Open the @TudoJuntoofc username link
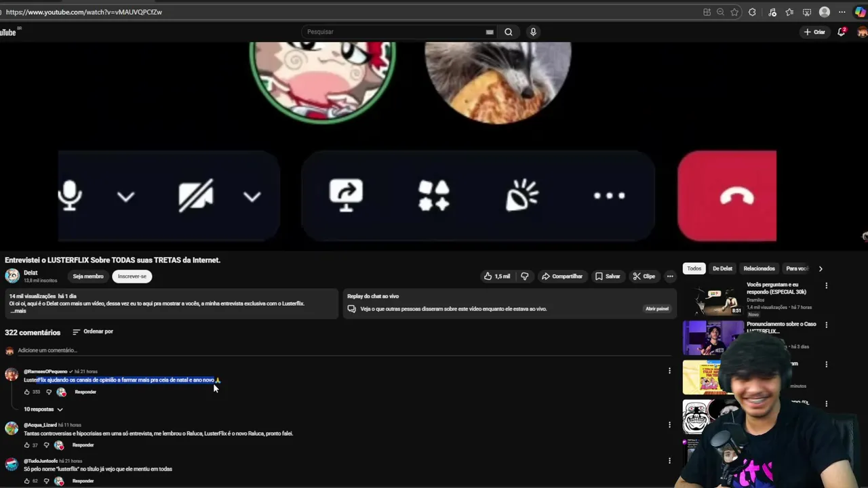This screenshot has width=868, height=488. coord(41,461)
